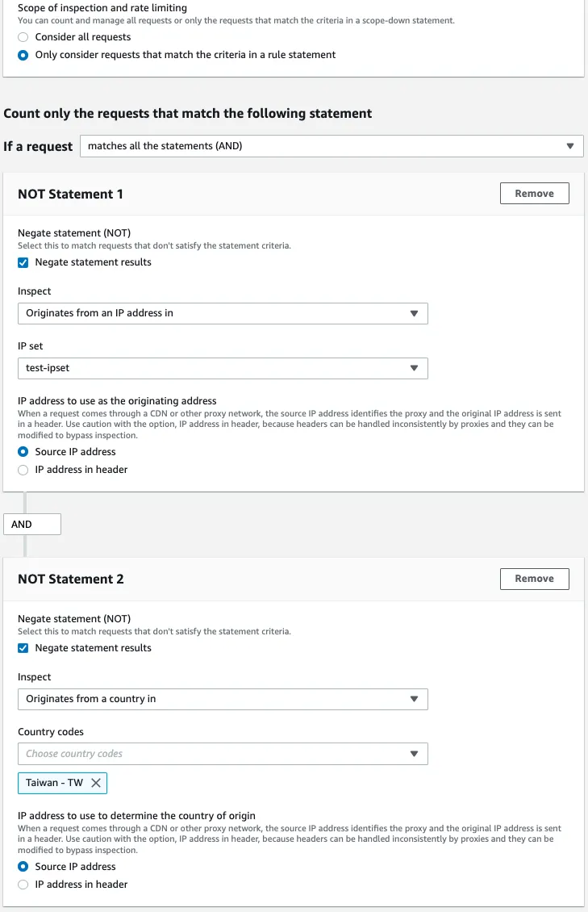Click the arrow on Country codes dropdown
The height and width of the screenshot is (912, 588).
click(x=414, y=754)
